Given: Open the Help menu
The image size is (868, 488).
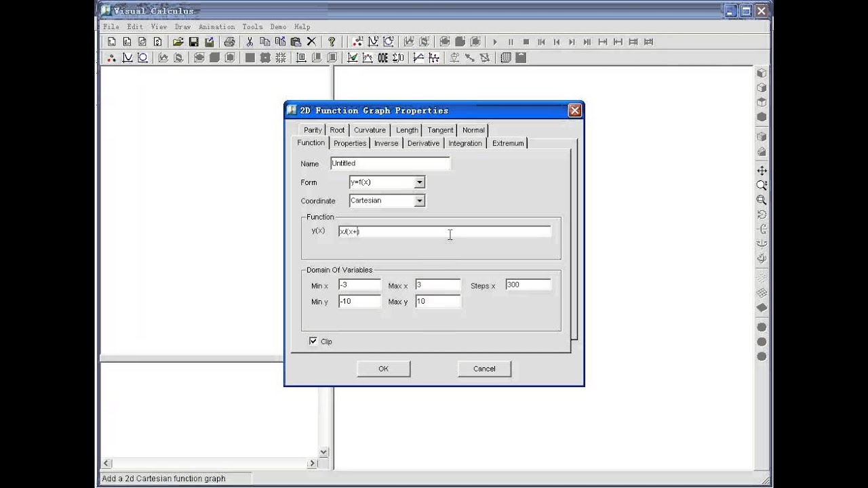Looking at the screenshot, I should [302, 26].
